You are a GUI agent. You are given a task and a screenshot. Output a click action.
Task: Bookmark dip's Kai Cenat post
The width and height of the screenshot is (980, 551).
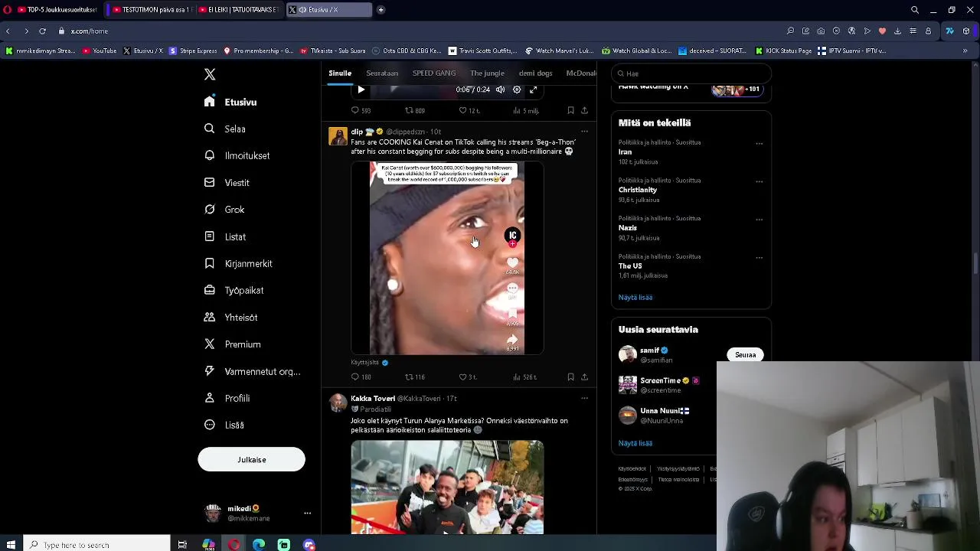click(570, 377)
